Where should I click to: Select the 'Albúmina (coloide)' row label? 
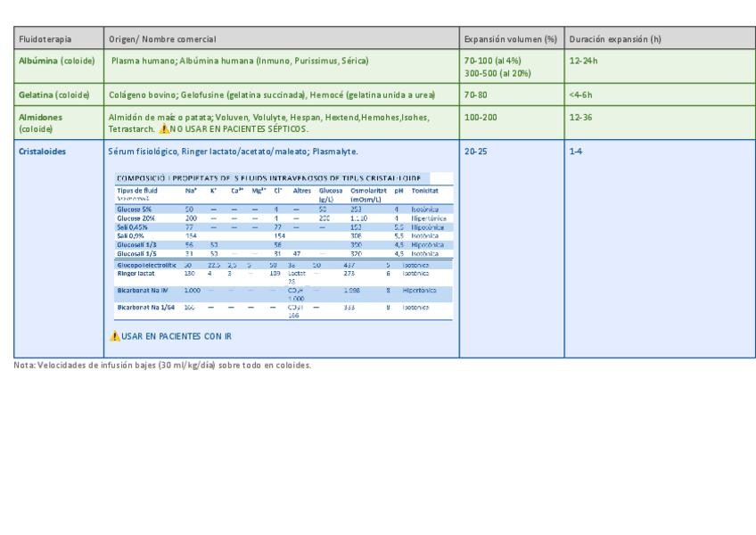click(x=57, y=61)
